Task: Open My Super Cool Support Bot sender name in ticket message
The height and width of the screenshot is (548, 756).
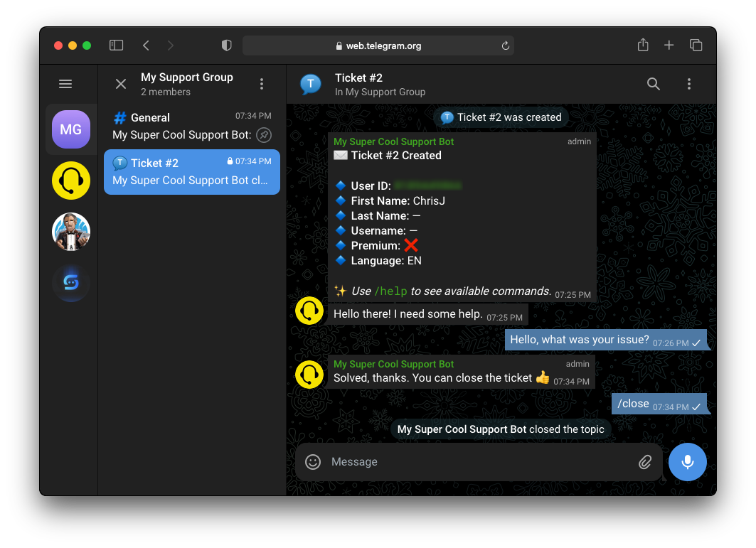Action: [x=393, y=141]
